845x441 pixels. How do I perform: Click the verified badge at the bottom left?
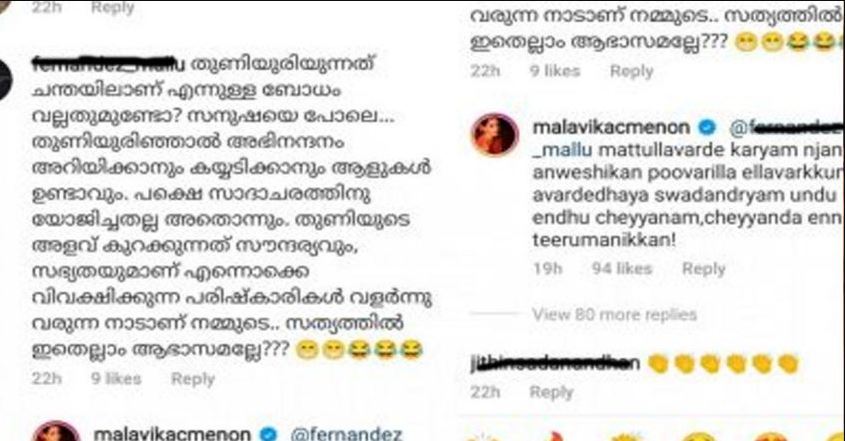(x=268, y=434)
